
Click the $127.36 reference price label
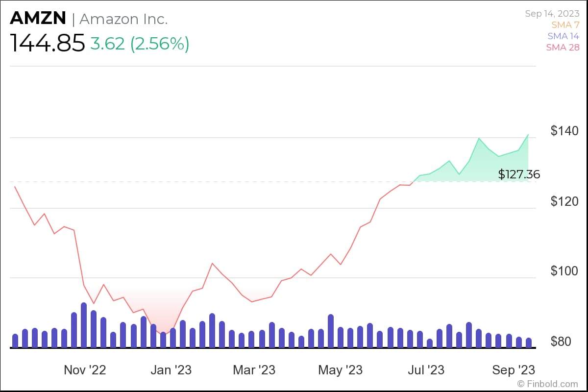pyautogui.click(x=519, y=174)
